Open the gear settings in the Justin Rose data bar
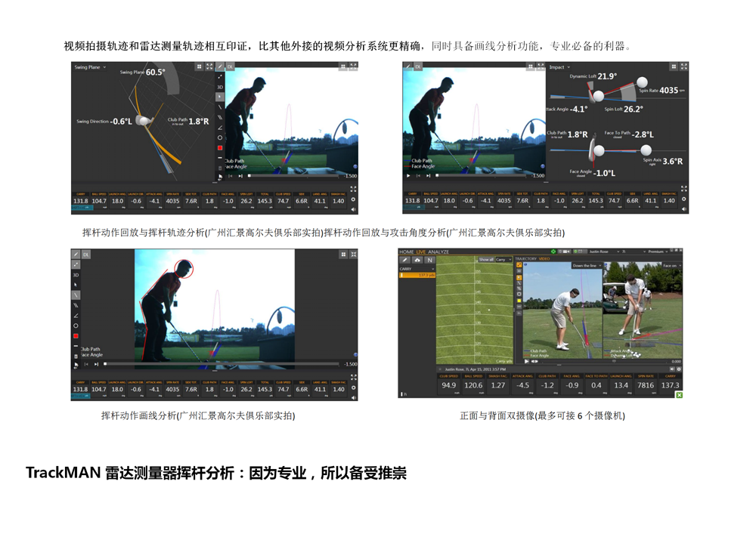This screenshot has width=756, height=534. click(679, 369)
